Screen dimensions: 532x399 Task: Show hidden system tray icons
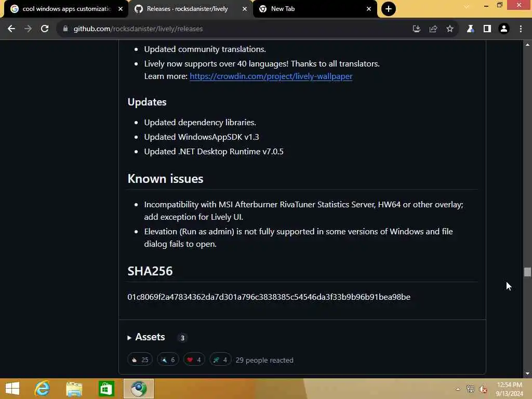coord(458,389)
